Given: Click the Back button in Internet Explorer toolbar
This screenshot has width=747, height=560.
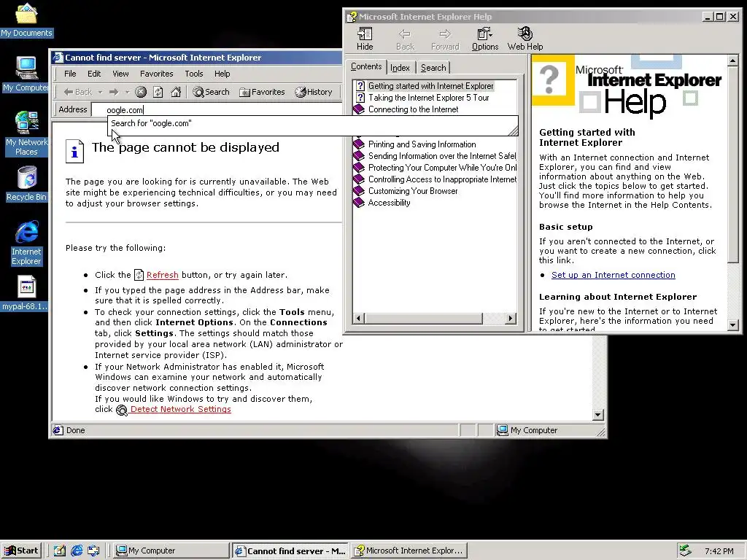Looking at the screenshot, I should [x=78, y=92].
